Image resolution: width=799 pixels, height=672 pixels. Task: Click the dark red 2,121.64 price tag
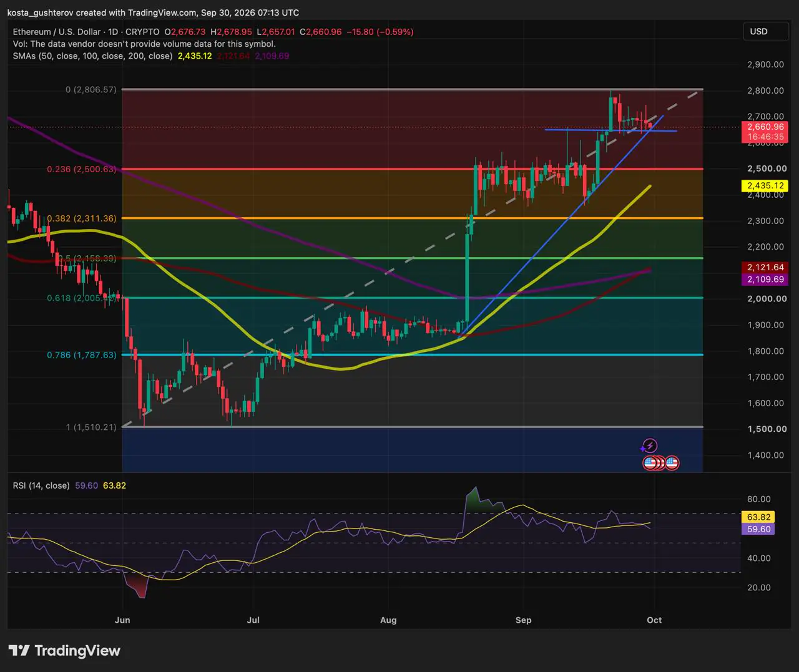click(766, 268)
